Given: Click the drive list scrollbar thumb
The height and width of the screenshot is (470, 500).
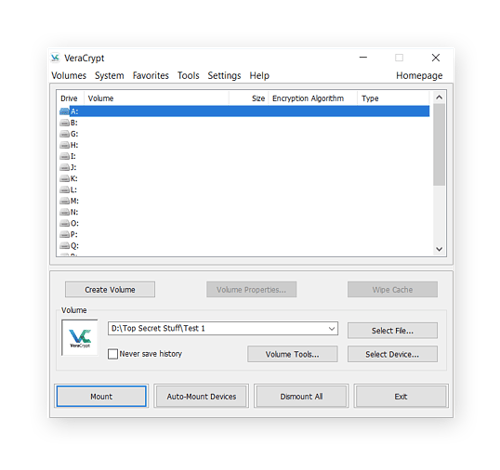Looking at the screenshot, I should pos(439,145).
